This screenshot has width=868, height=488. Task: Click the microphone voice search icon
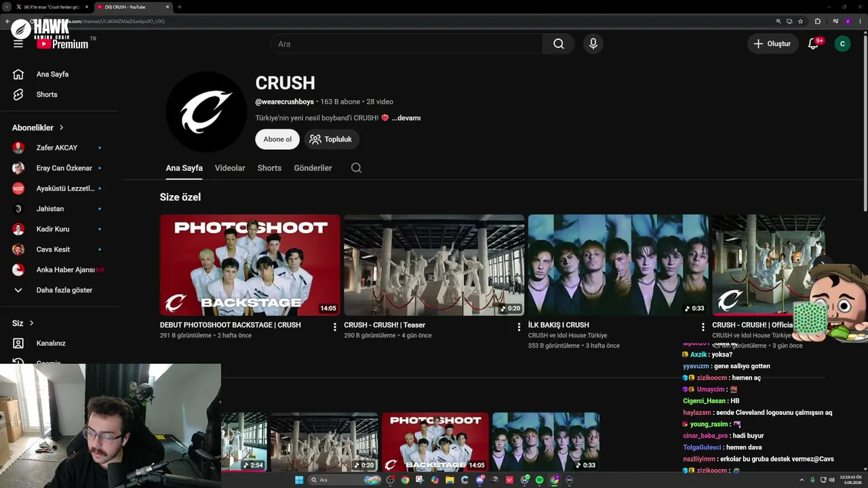(x=593, y=44)
